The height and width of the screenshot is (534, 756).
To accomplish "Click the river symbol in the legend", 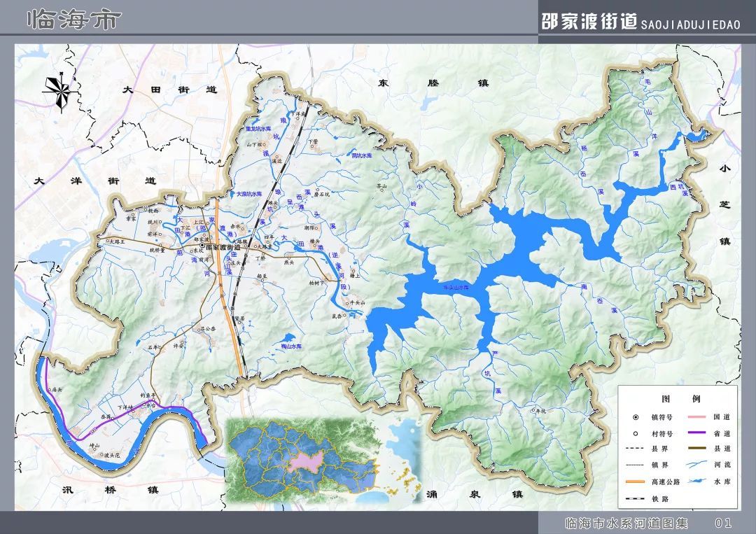I will [696, 465].
